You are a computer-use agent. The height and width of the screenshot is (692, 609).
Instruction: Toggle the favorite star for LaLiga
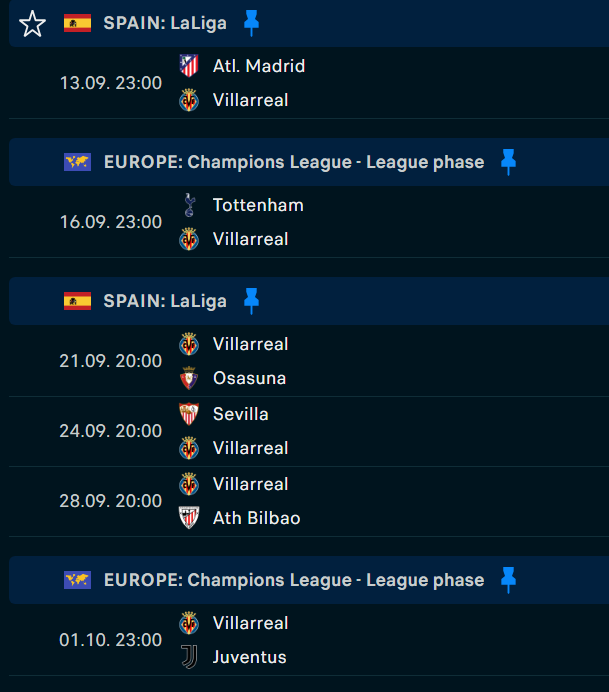coord(32,24)
